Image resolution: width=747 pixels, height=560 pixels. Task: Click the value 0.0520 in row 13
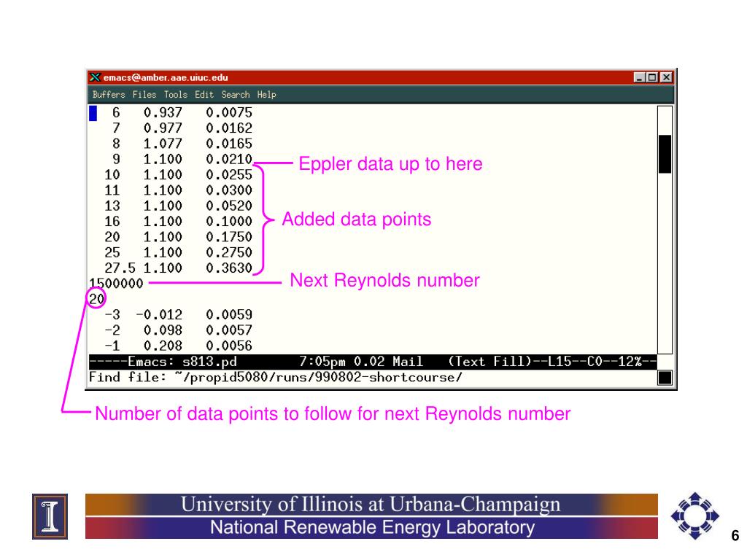228,206
